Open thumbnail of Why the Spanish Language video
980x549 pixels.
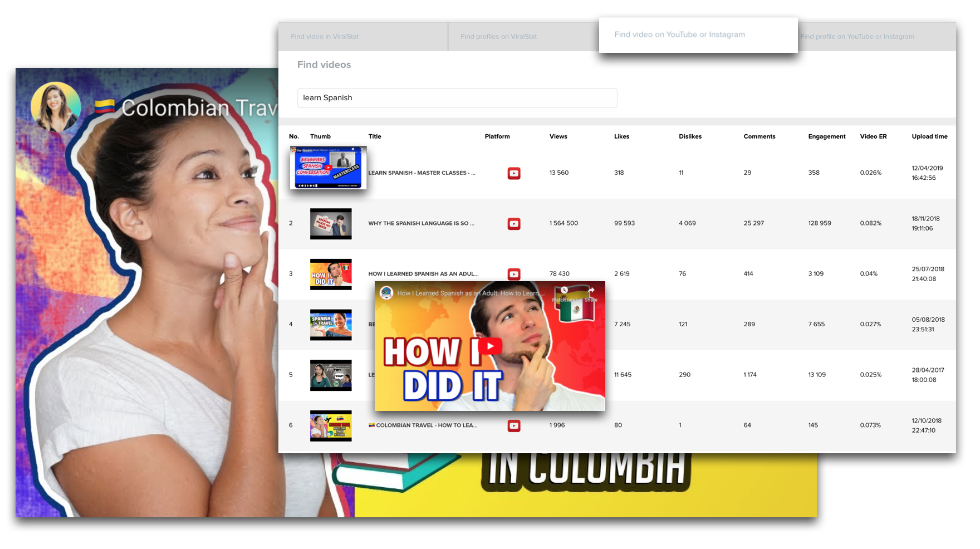331,224
